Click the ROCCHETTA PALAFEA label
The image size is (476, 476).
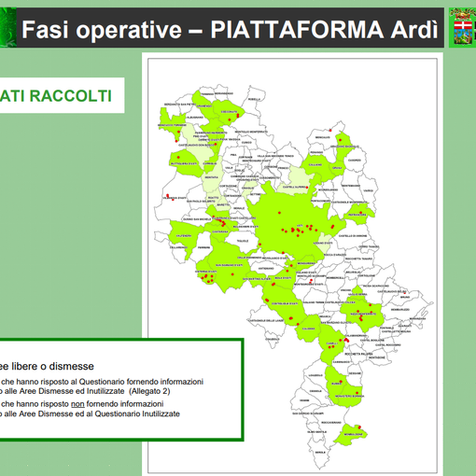click(358, 354)
